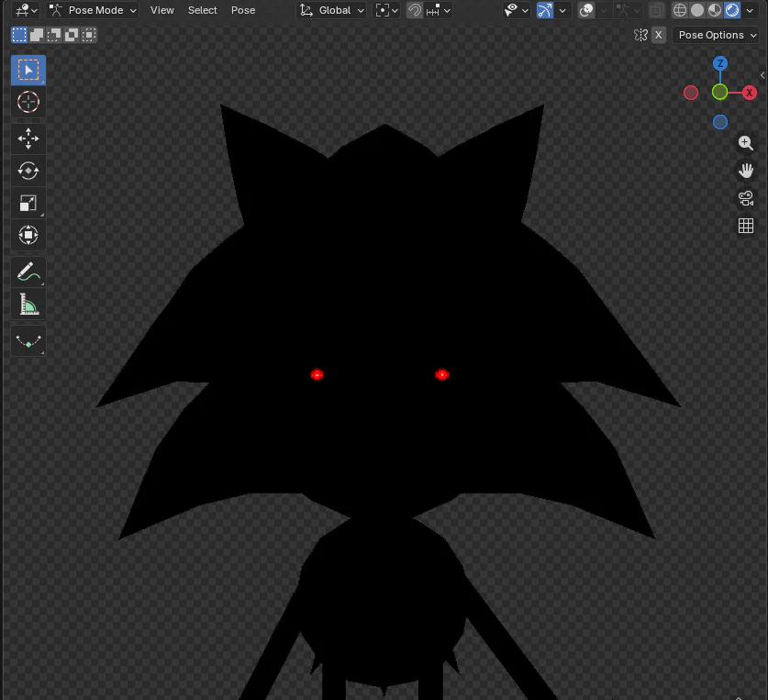Toggle show gizmo button
Viewport: 768px width, 700px height.
click(545, 10)
